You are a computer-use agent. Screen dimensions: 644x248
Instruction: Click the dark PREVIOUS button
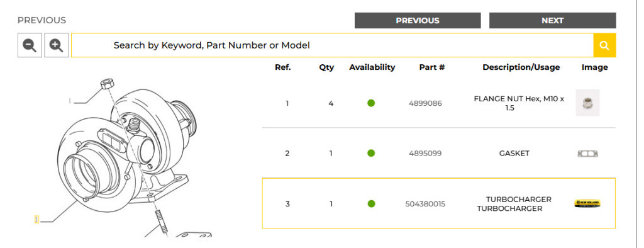pyautogui.click(x=418, y=21)
